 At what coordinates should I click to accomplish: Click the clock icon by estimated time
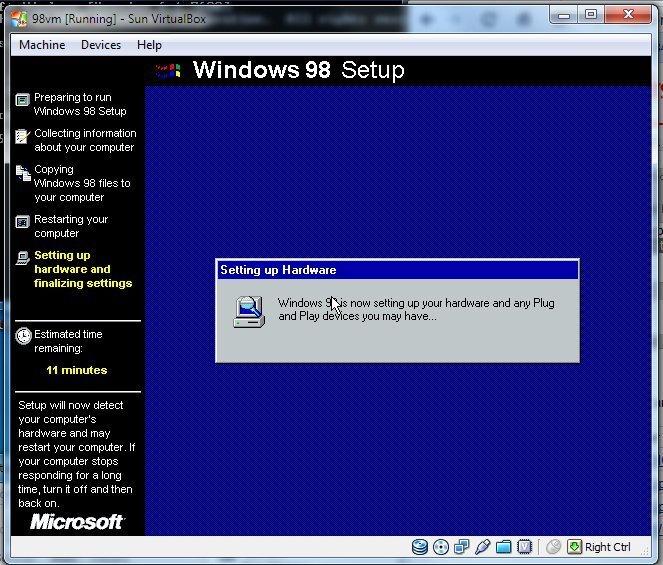(x=23, y=336)
